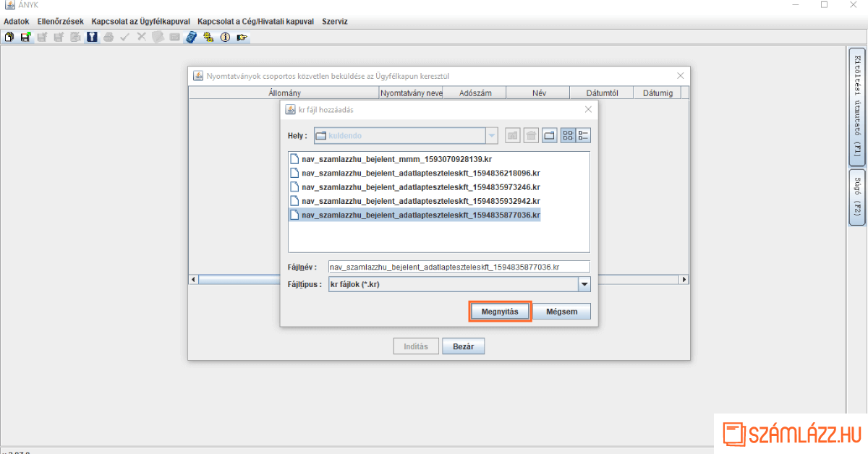Open the Hely location dropdown

pyautogui.click(x=492, y=135)
